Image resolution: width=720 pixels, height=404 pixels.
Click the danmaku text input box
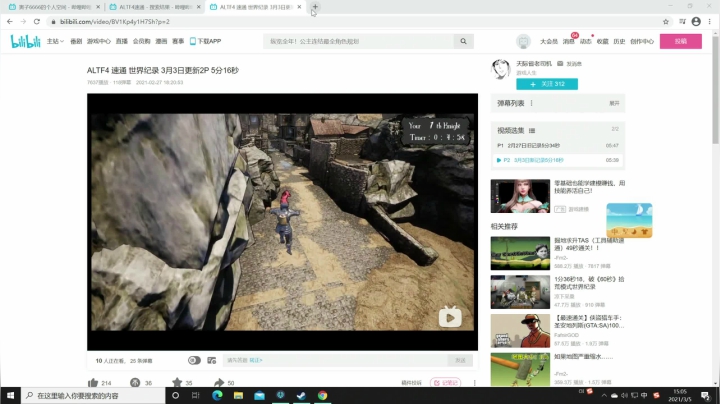pyautogui.click(x=335, y=360)
